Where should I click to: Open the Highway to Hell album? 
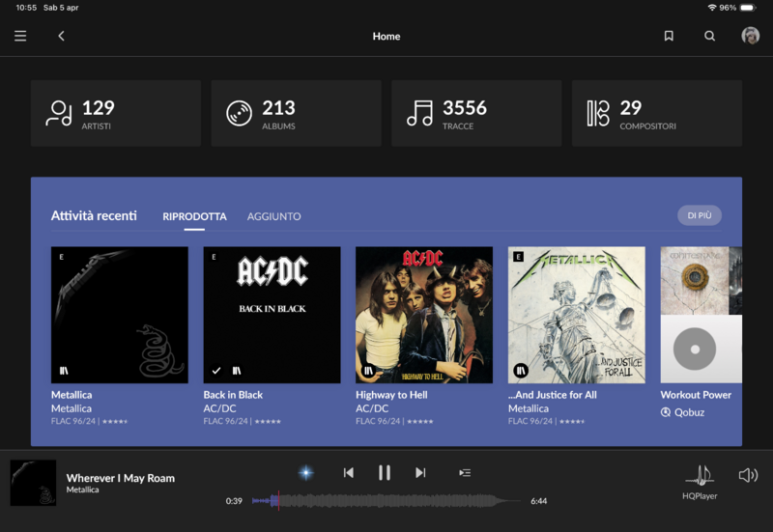(x=424, y=315)
